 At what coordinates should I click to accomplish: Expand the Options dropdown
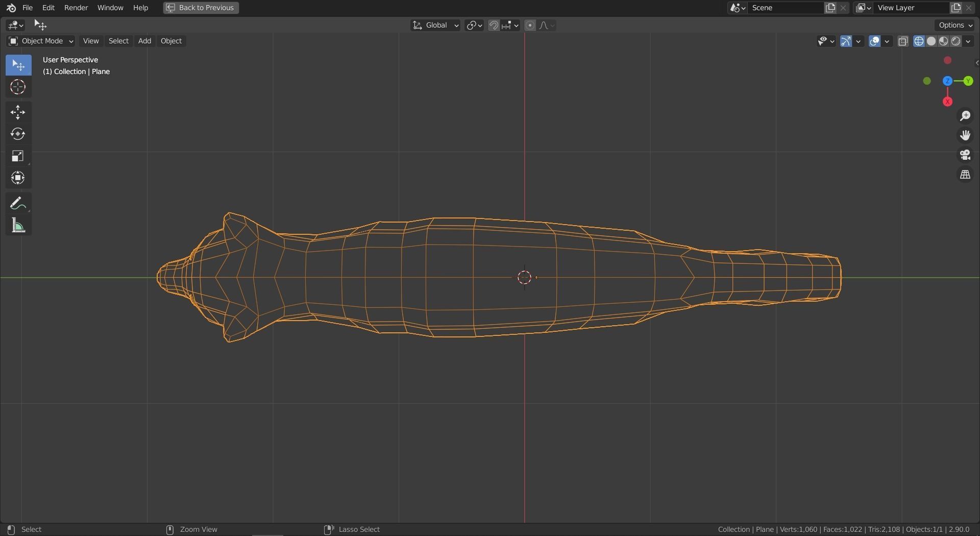955,25
